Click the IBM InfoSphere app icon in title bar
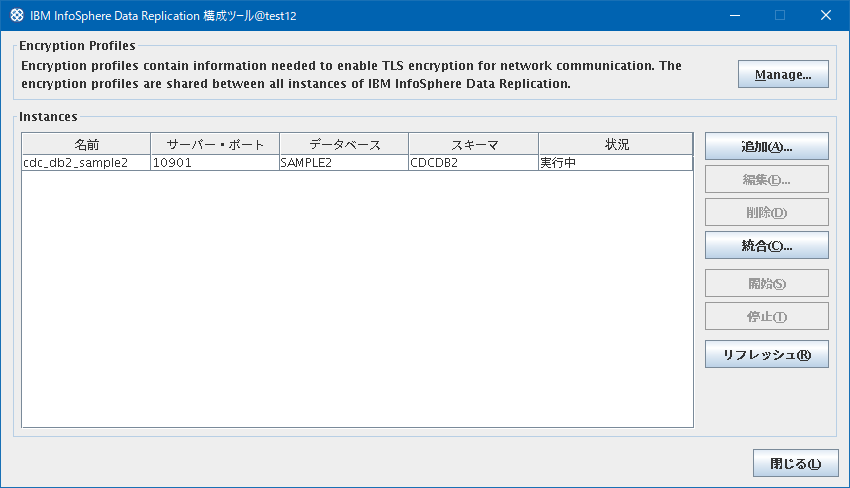Image resolution: width=850 pixels, height=488 pixels. [17, 15]
